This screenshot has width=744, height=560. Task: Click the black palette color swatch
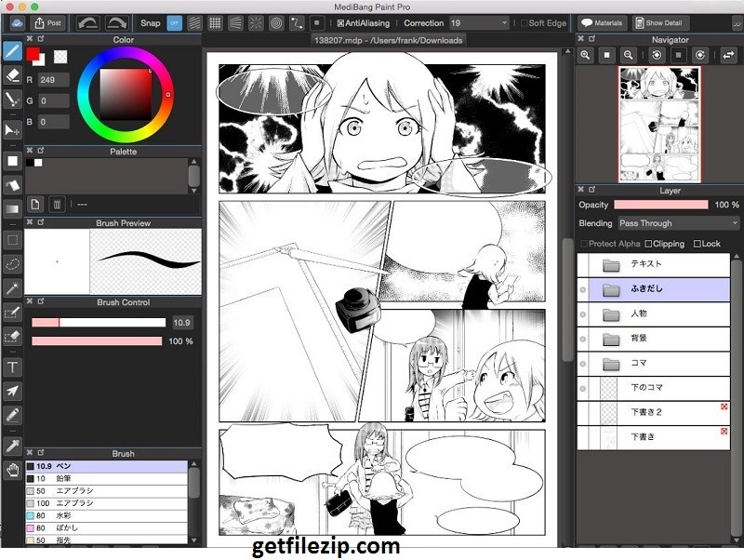[x=30, y=163]
